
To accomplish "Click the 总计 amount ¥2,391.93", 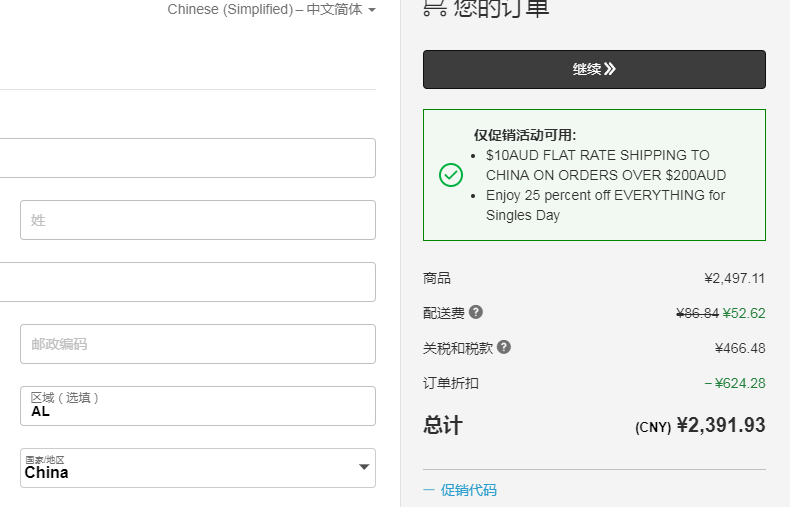I will [x=720, y=425].
